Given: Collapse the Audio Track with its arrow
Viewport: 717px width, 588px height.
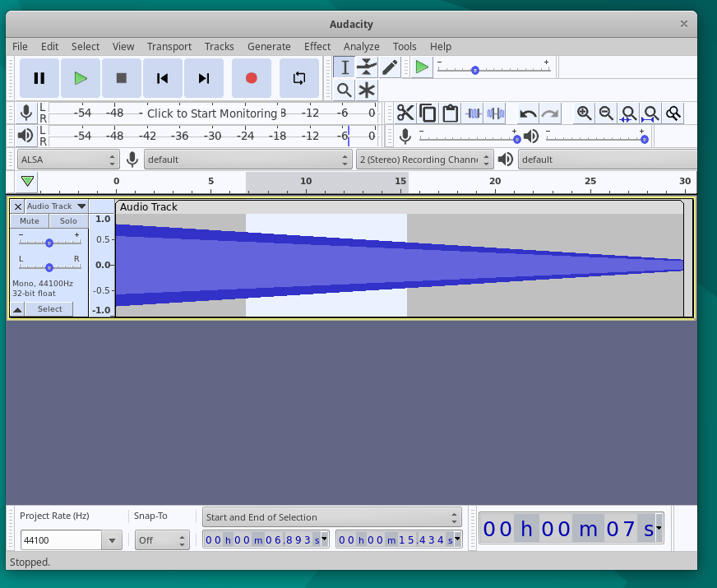Looking at the screenshot, I should click(x=16, y=308).
